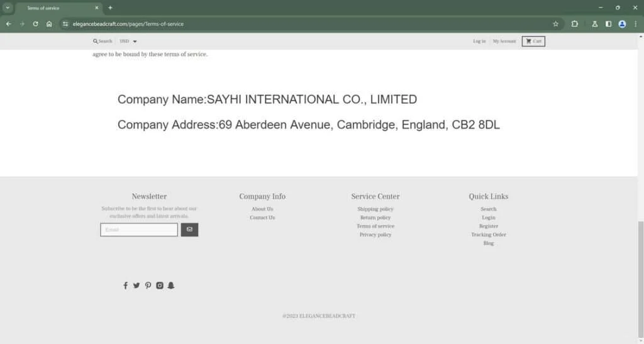The height and width of the screenshot is (344, 644).
Task: Click the Quick Links heading
Action: click(x=488, y=197)
